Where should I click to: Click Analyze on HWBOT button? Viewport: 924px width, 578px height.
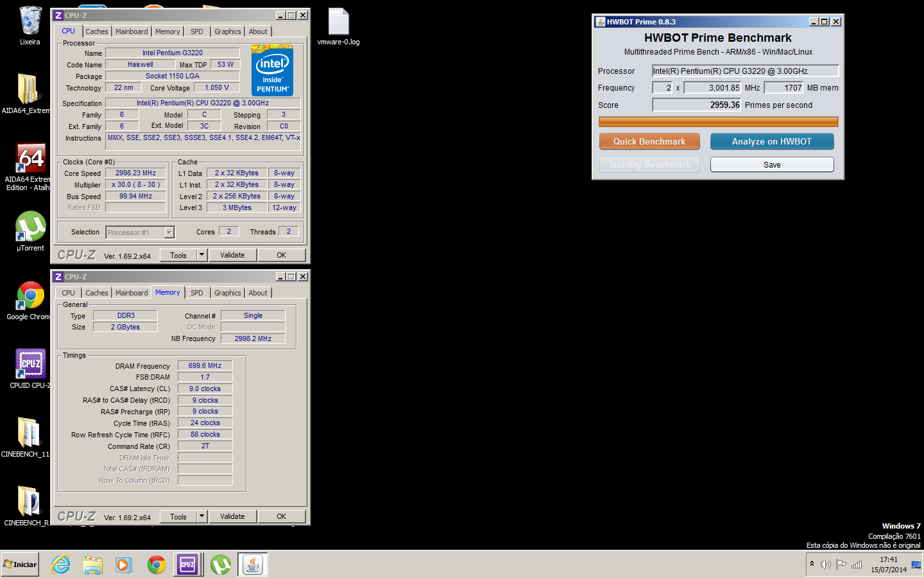coord(772,141)
